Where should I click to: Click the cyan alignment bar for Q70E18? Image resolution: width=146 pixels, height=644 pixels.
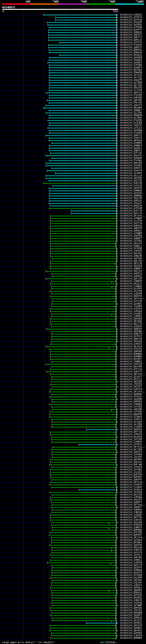coord(98,490)
